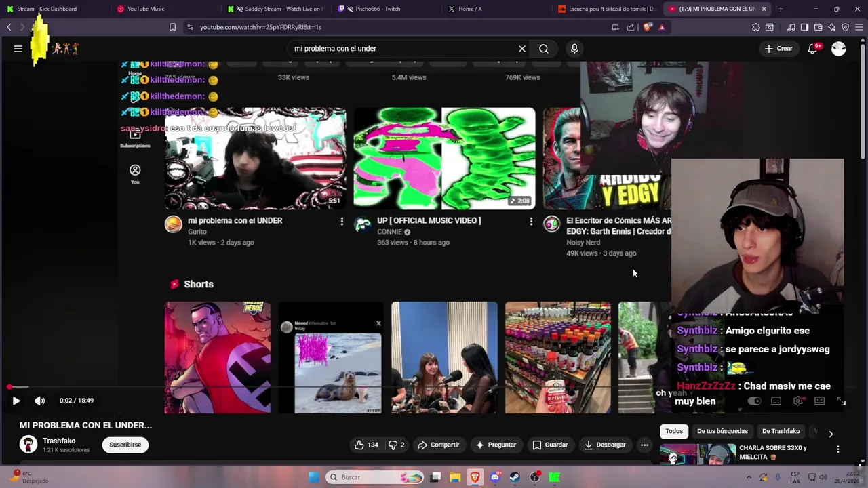Open Brave VPN shield icon
This screenshot has height=488, width=868.
tap(846, 27)
